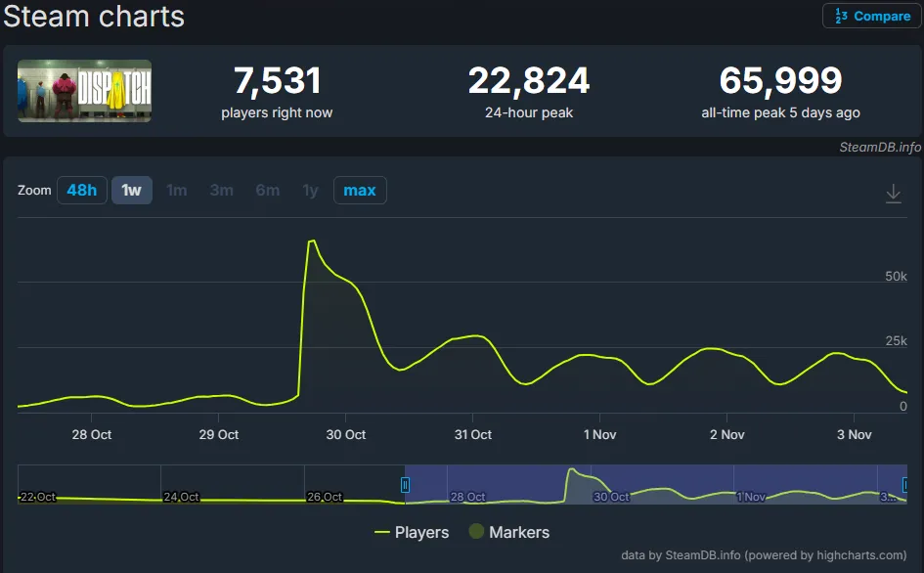Click the 22 Oct label in navigator
The image size is (924, 573).
(x=39, y=497)
